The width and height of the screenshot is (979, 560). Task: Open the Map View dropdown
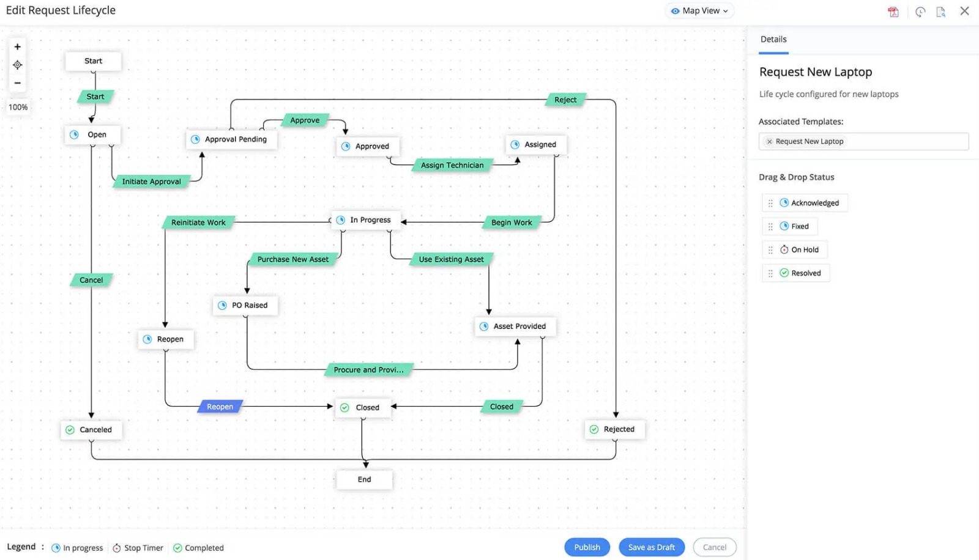tap(699, 11)
